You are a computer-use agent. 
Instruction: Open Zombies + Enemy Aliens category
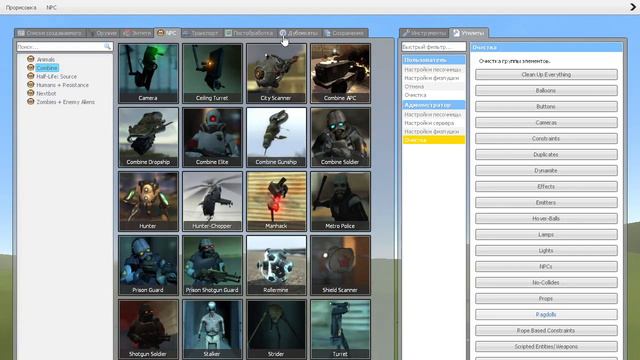[65, 102]
